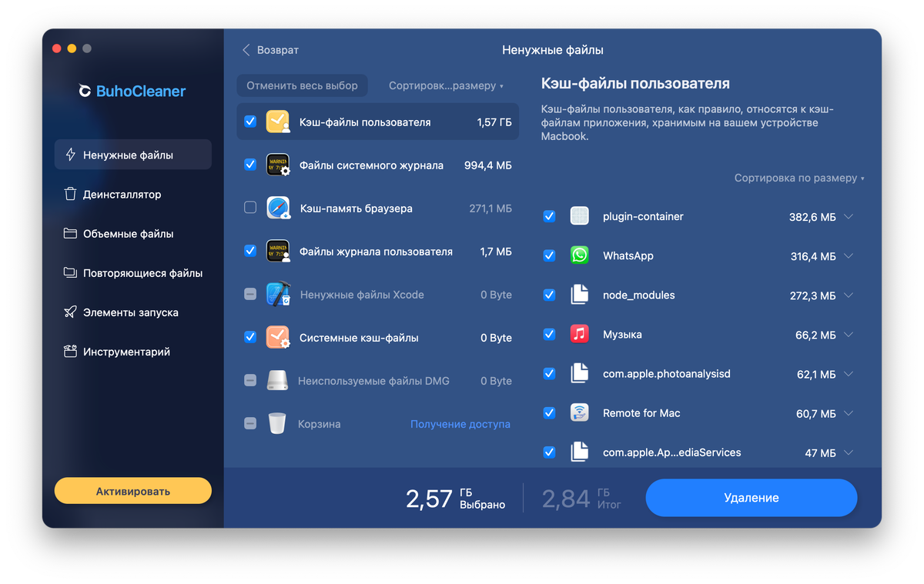Image resolution: width=924 pixels, height=584 pixels.
Task: Uncheck Файлы журнала пользователя checkbox
Action: pyautogui.click(x=250, y=251)
